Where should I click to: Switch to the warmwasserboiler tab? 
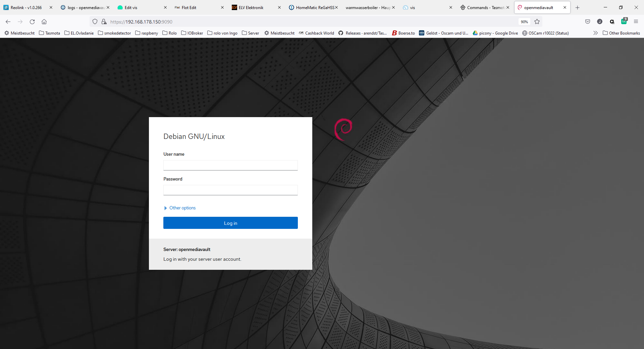(x=368, y=7)
